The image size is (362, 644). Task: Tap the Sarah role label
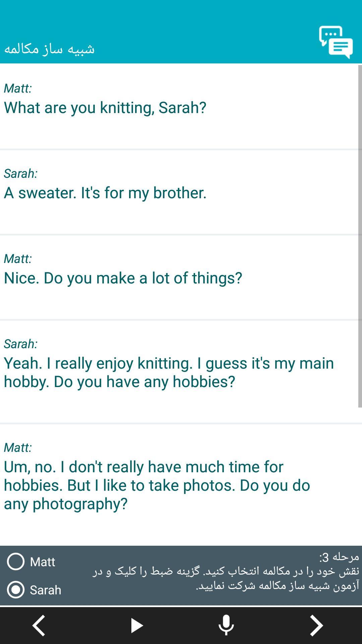point(45,590)
